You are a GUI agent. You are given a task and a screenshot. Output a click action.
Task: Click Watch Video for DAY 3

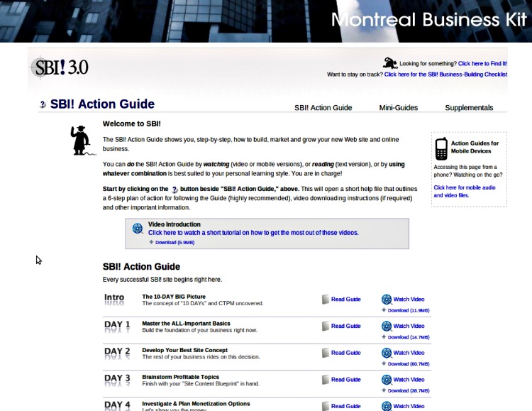409,380
